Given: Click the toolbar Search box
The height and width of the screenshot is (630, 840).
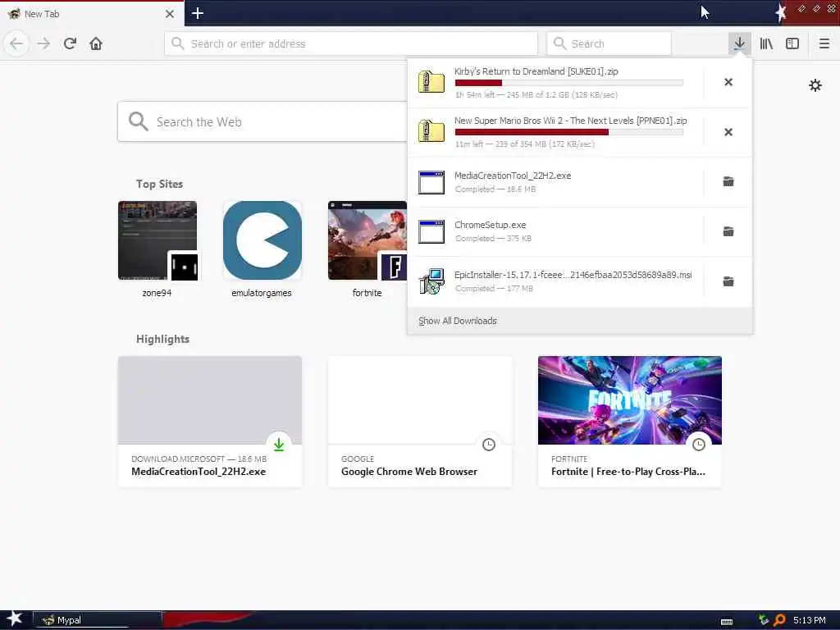Looking at the screenshot, I should click(609, 43).
